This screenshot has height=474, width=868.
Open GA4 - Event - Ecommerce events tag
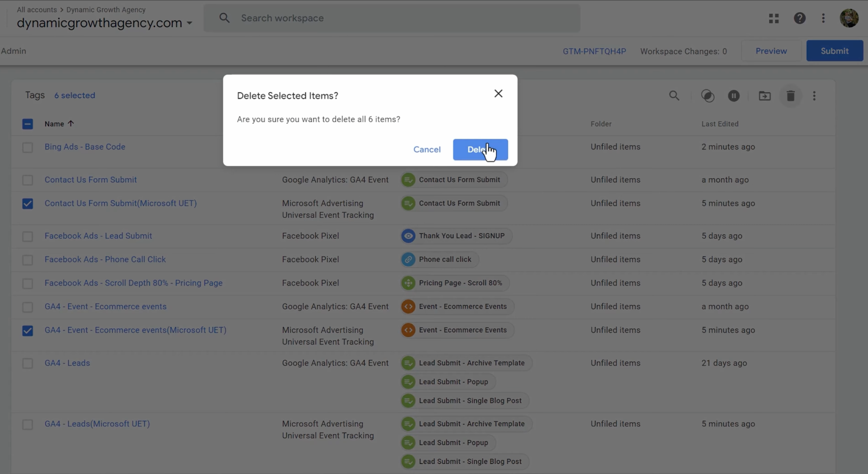[x=106, y=306]
